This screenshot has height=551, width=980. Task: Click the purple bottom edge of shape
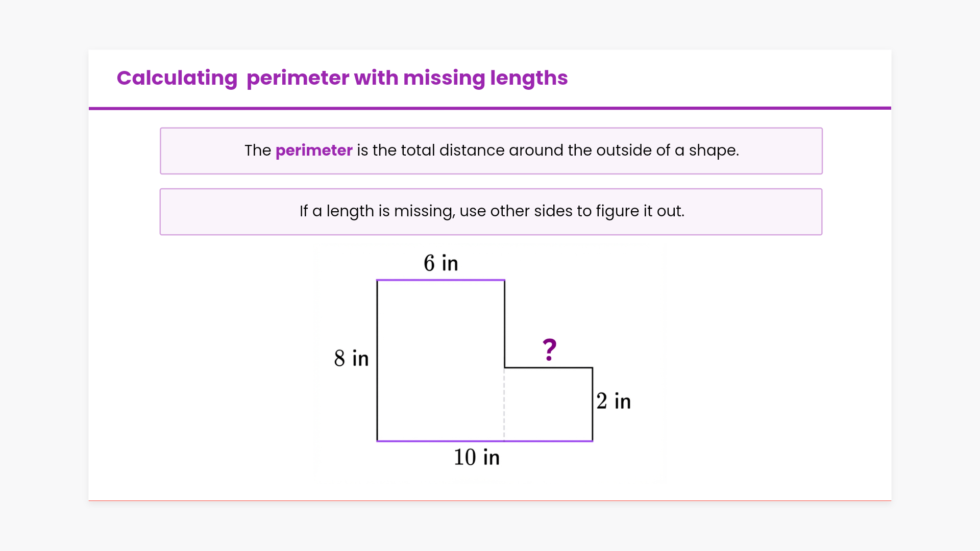(484, 441)
